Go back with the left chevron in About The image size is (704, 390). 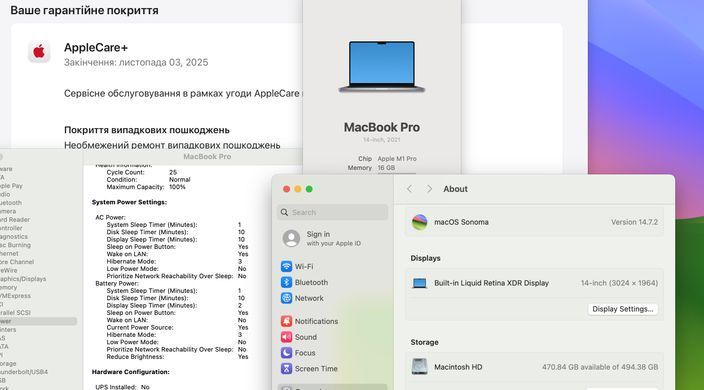click(409, 189)
